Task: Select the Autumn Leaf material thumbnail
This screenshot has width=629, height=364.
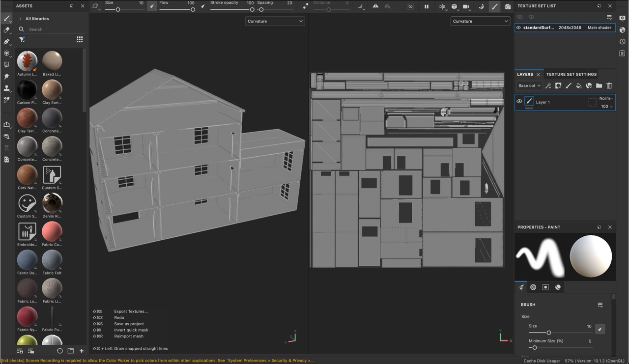Action: pyautogui.click(x=27, y=61)
